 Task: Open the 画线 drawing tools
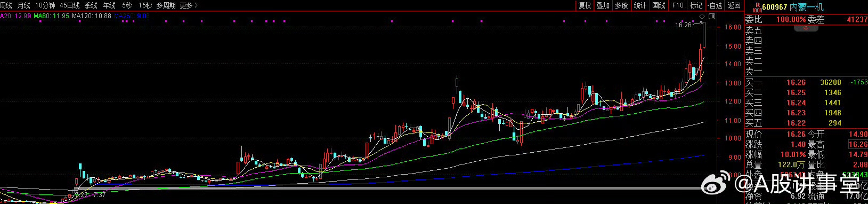click(659, 5)
